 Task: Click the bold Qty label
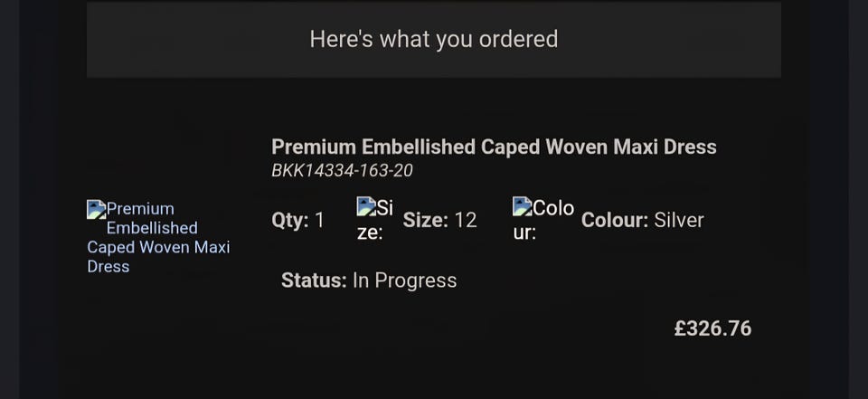[289, 220]
